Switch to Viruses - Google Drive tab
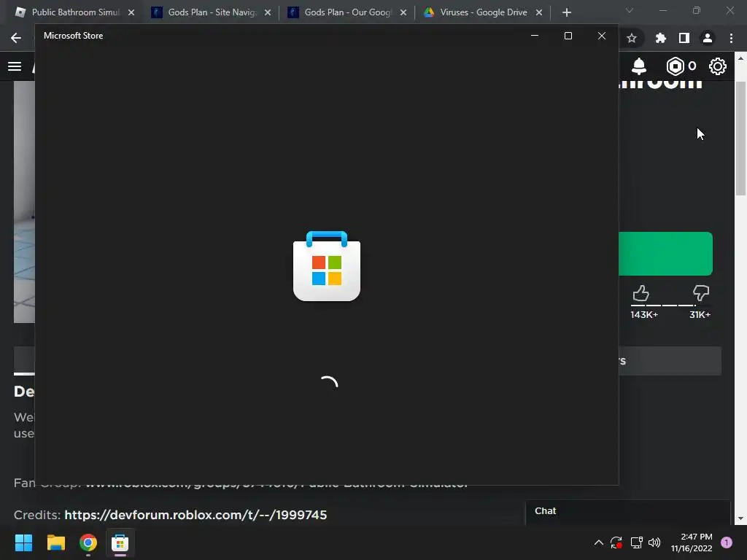This screenshot has width=747, height=560. (x=483, y=12)
